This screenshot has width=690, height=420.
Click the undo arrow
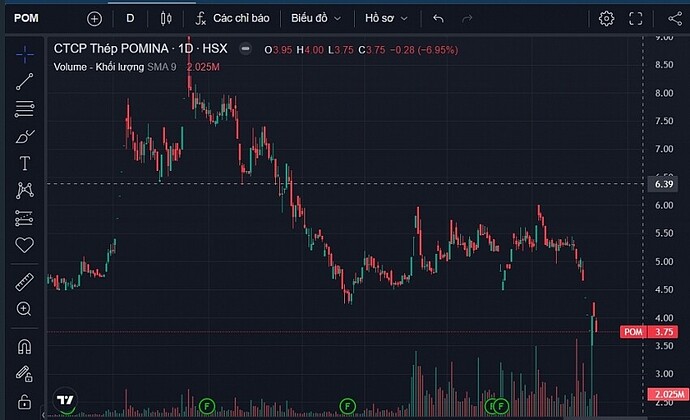pos(438,18)
